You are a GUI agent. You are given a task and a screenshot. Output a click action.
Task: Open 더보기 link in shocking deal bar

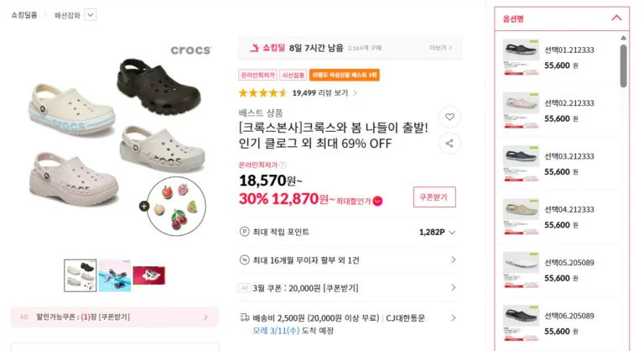[x=439, y=48]
